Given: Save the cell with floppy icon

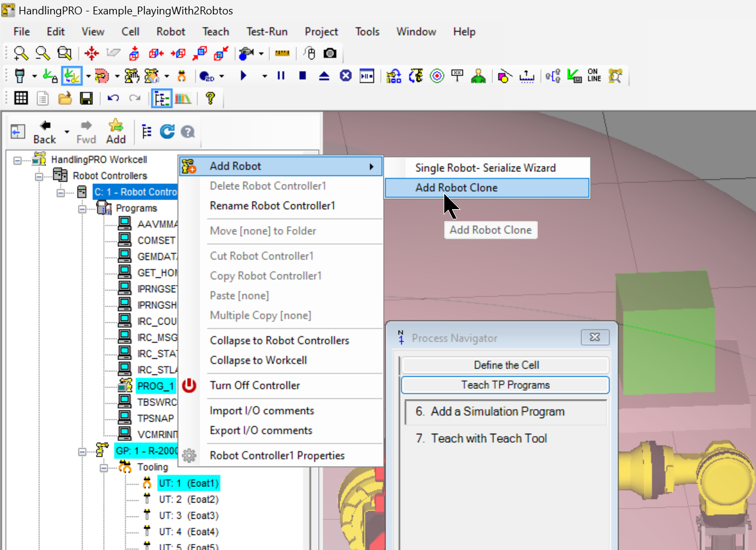Looking at the screenshot, I should pos(86,98).
